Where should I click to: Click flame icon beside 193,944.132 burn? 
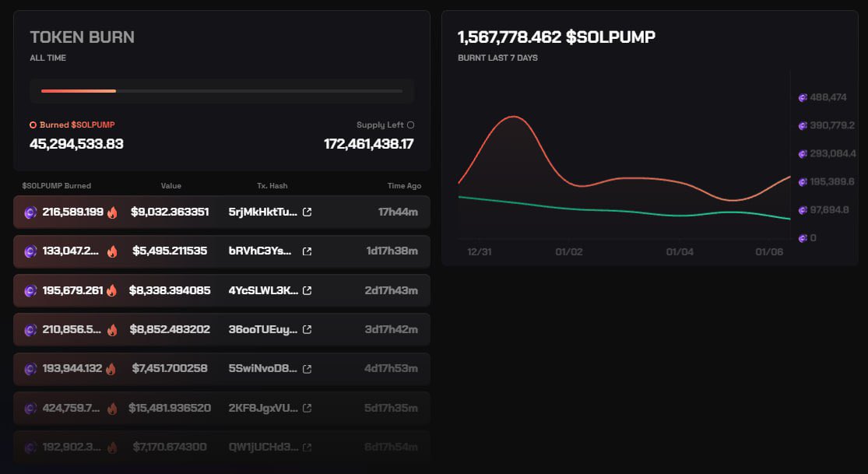pos(112,368)
